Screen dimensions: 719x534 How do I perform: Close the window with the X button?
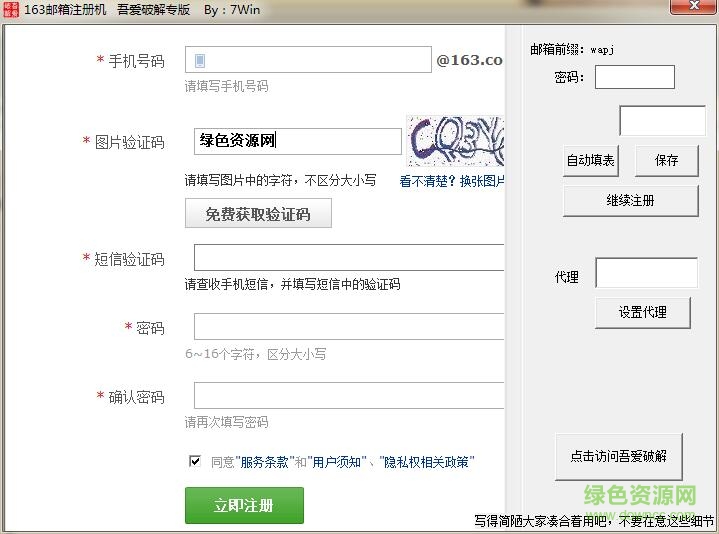tap(694, 6)
